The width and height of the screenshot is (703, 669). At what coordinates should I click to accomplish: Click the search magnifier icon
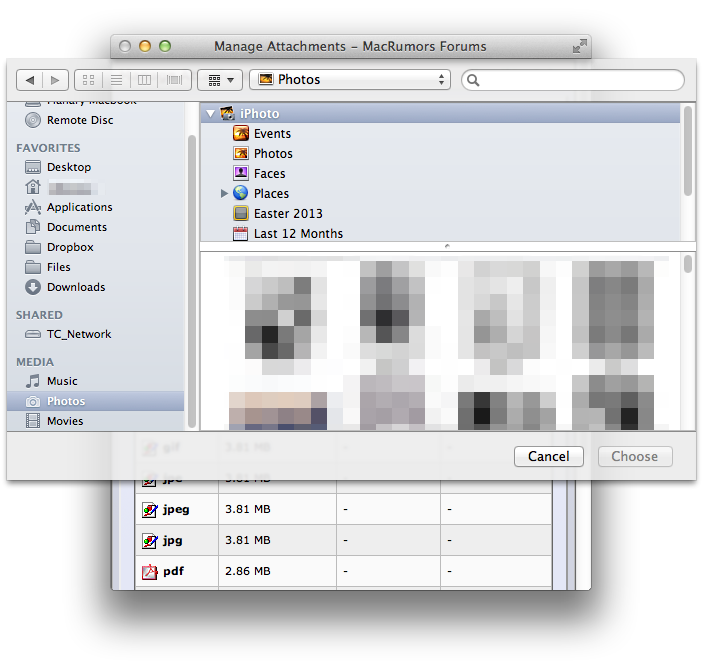[x=473, y=80]
